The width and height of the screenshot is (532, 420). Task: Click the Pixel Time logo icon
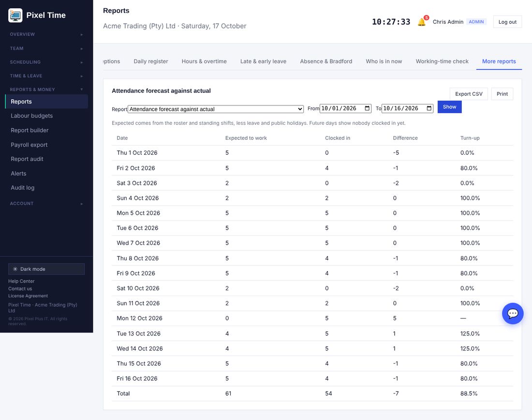pos(15,15)
